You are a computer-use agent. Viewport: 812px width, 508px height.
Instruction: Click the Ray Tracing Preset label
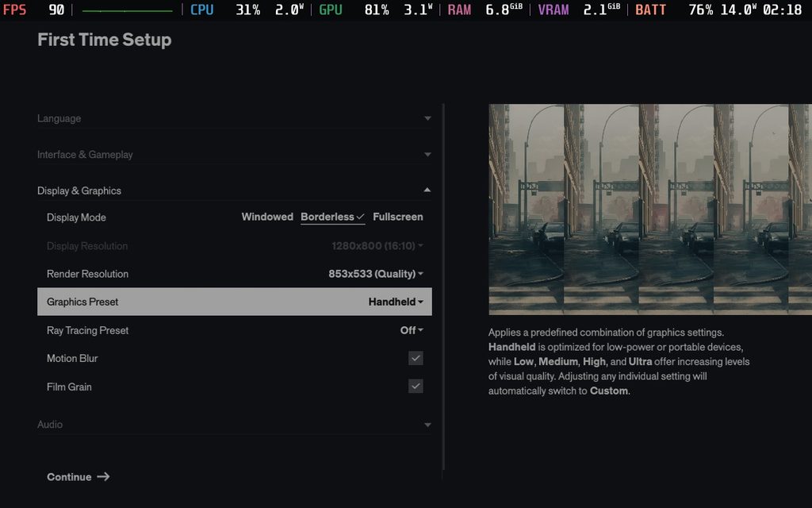tap(87, 330)
